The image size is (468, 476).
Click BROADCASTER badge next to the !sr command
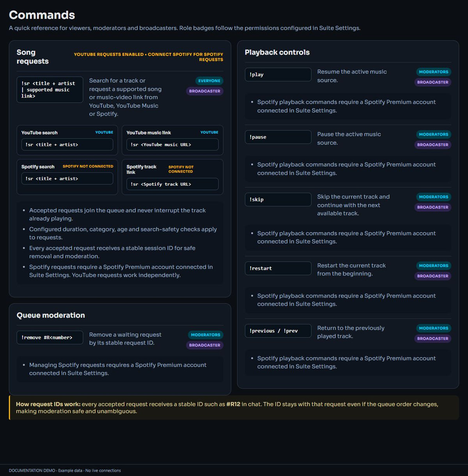click(x=204, y=91)
